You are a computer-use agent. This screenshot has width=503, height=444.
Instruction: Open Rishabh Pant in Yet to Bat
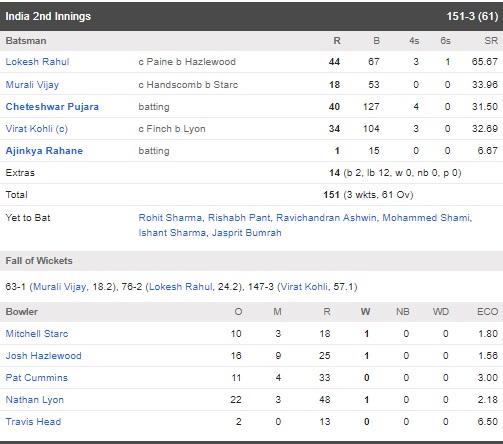(x=239, y=218)
